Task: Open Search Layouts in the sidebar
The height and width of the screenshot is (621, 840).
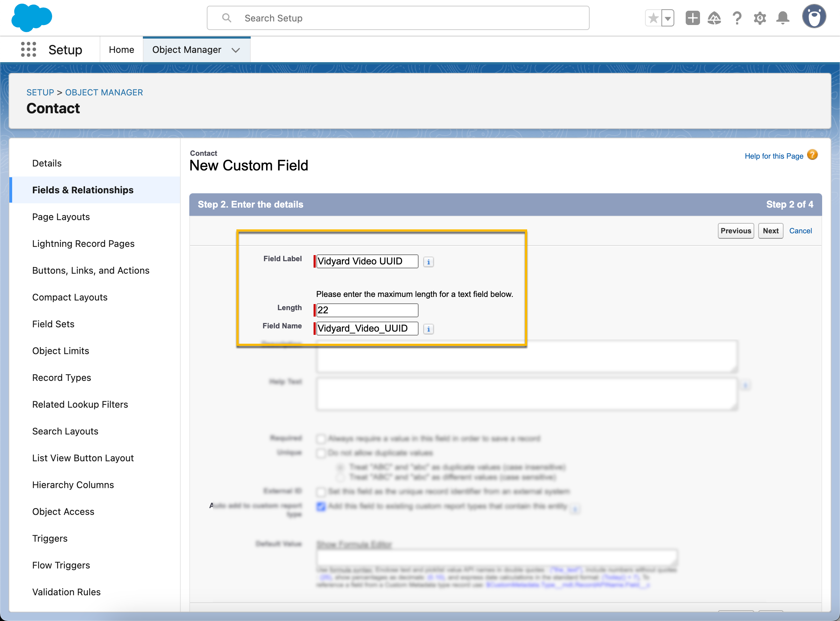Action: click(95, 431)
